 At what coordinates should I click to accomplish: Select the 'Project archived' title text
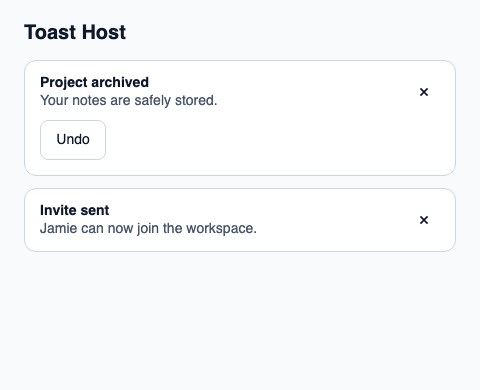[94, 82]
